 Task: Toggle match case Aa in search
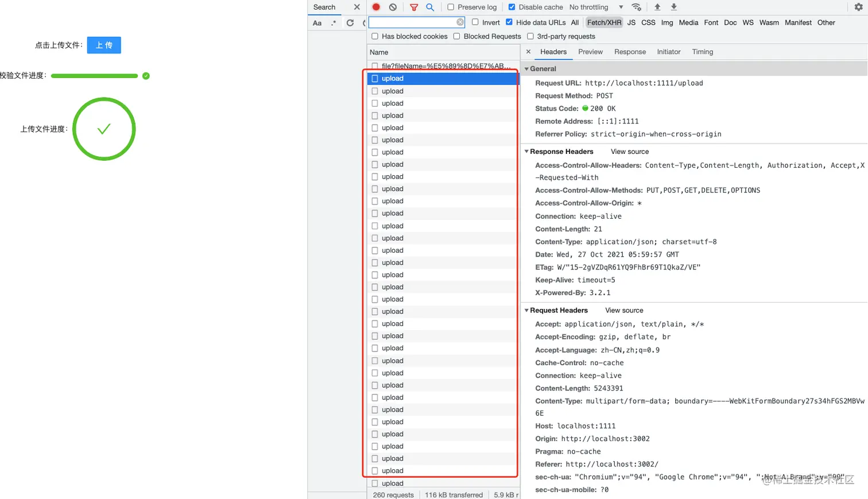[x=317, y=23]
